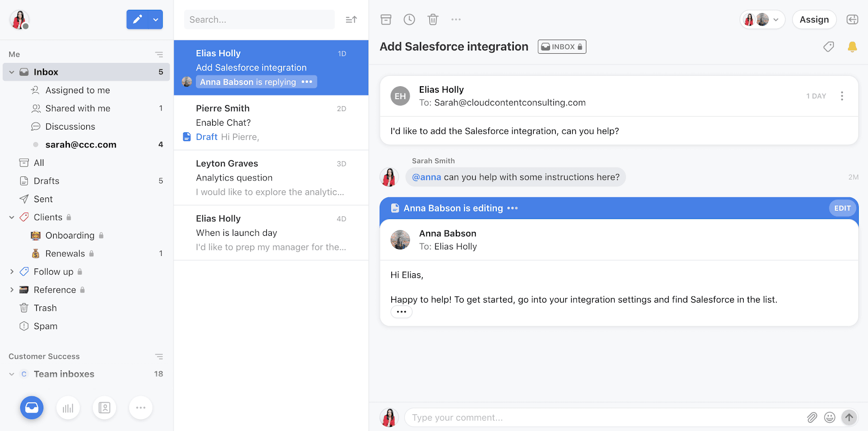Open Pierre Smith Enable Chat conversation
Viewport: 868px width, 431px height.
click(x=271, y=123)
